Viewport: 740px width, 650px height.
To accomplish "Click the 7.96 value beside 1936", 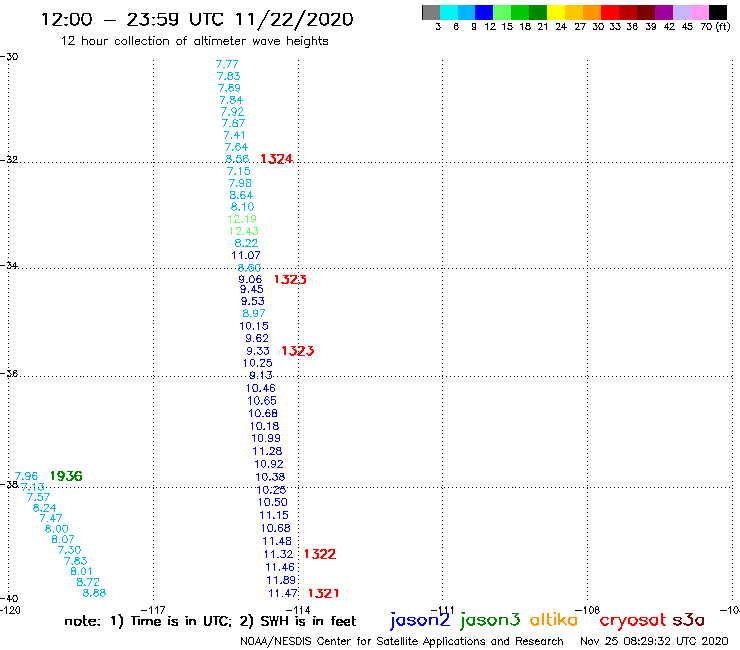I will [26, 476].
